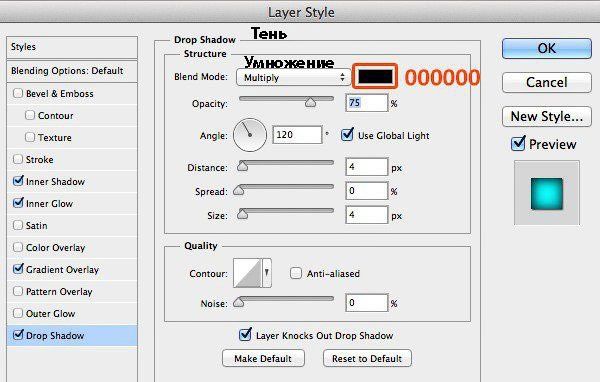Click the Size value field

click(367, 215)
